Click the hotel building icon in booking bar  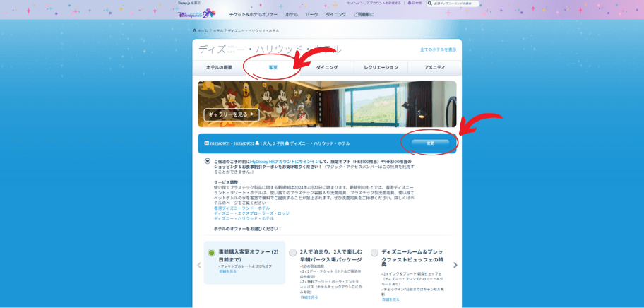tap(287, 143)
